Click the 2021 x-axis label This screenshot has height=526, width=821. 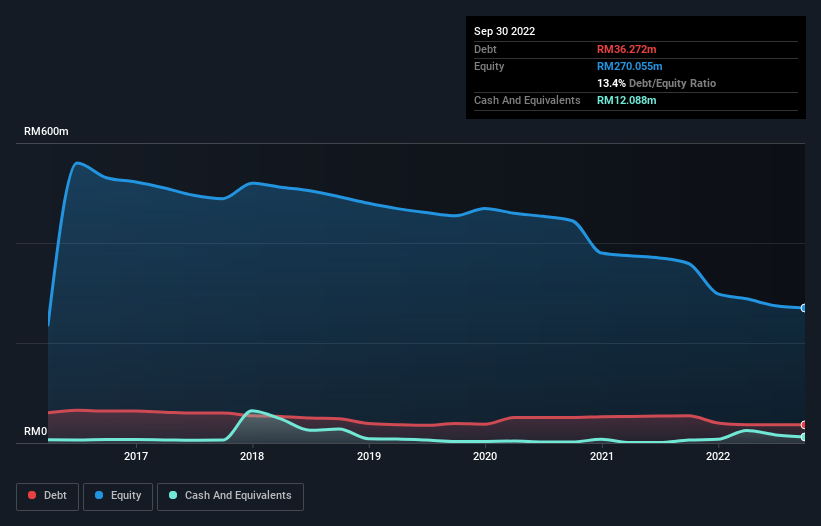click(602, 456)
